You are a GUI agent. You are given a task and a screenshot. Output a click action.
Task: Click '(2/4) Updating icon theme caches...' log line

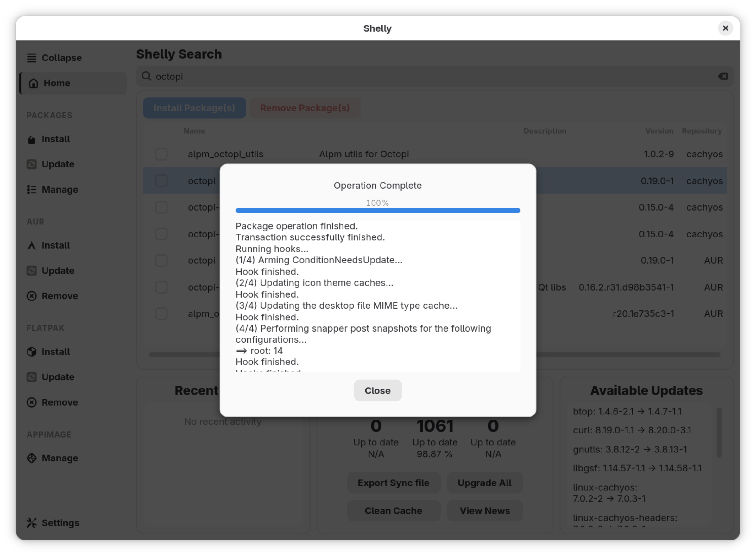(x=314, y=283)
